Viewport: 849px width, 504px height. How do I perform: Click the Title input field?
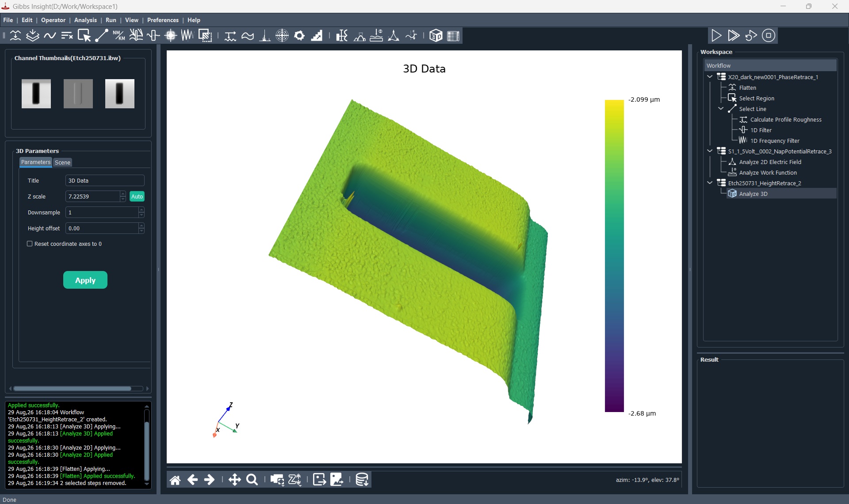click(x=105, y=180)
